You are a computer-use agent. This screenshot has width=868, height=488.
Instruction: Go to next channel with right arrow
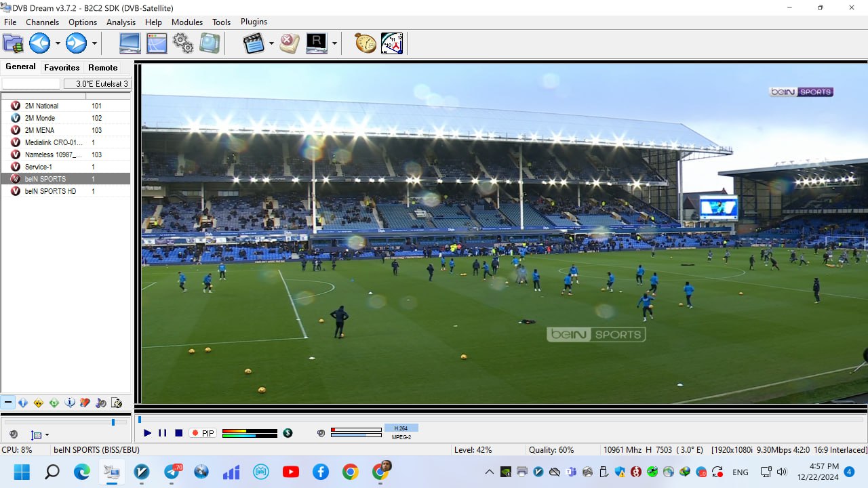(76, 43)
